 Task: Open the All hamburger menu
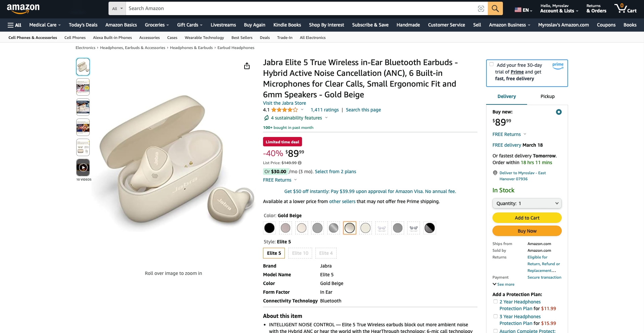(x=14, y=25)
